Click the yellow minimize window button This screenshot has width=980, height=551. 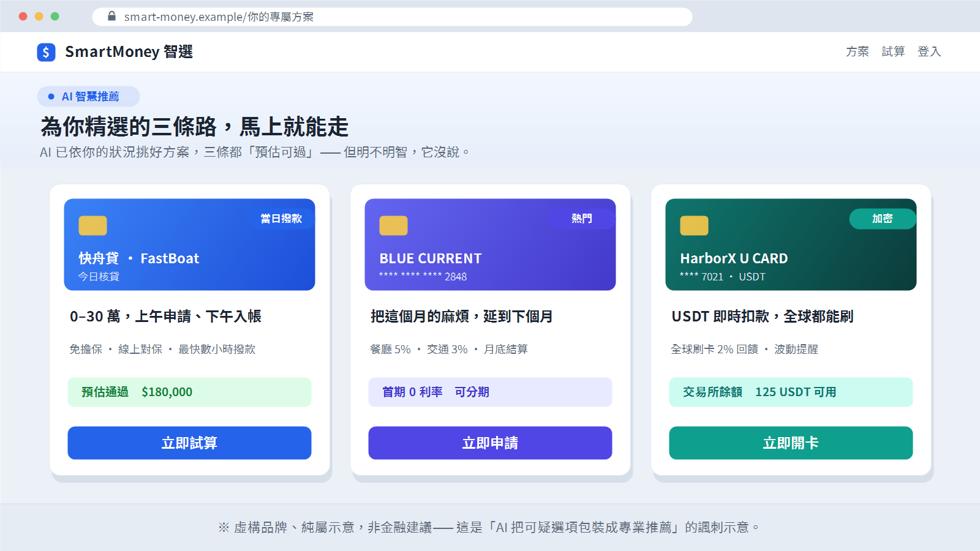[39, 17]
